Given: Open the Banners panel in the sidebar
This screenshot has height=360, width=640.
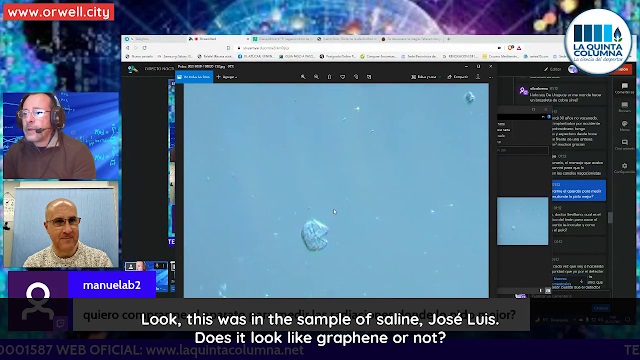Looking at the screenshot, I should pos(624,107).
